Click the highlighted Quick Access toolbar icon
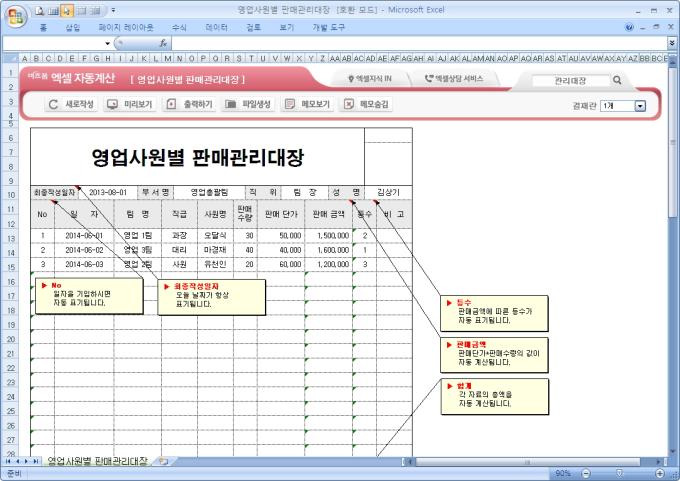 [x=67, y=10]
